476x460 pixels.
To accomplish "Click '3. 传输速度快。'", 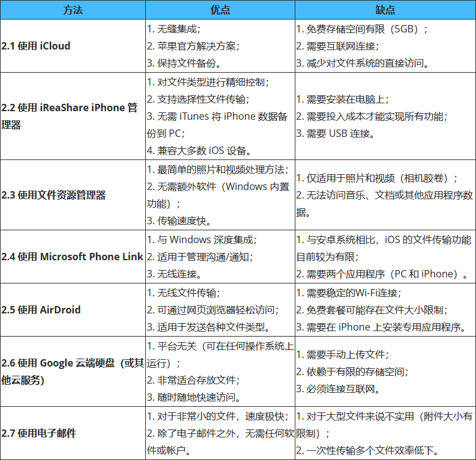I will 179,221.
